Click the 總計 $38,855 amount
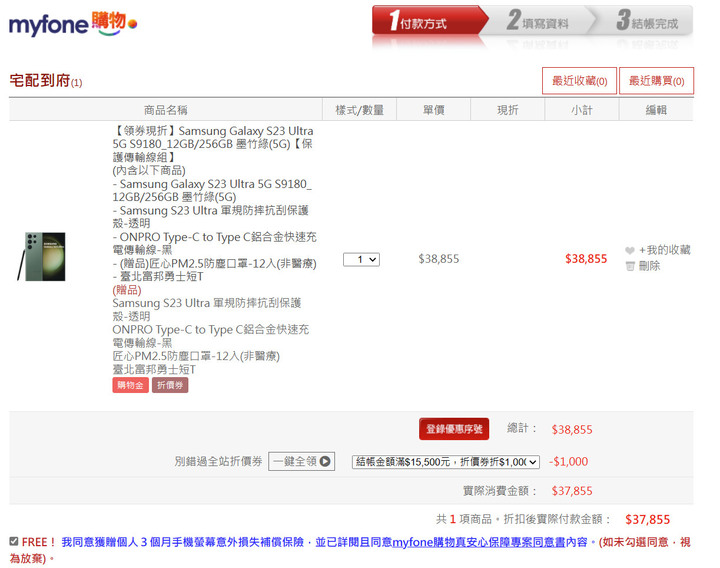720x568 pixels. tap(572, 430)
